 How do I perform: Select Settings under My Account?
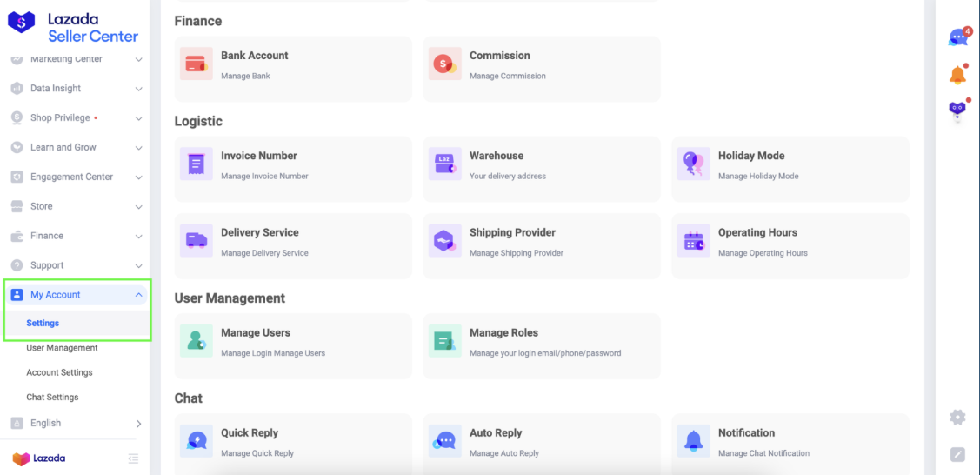43,323
